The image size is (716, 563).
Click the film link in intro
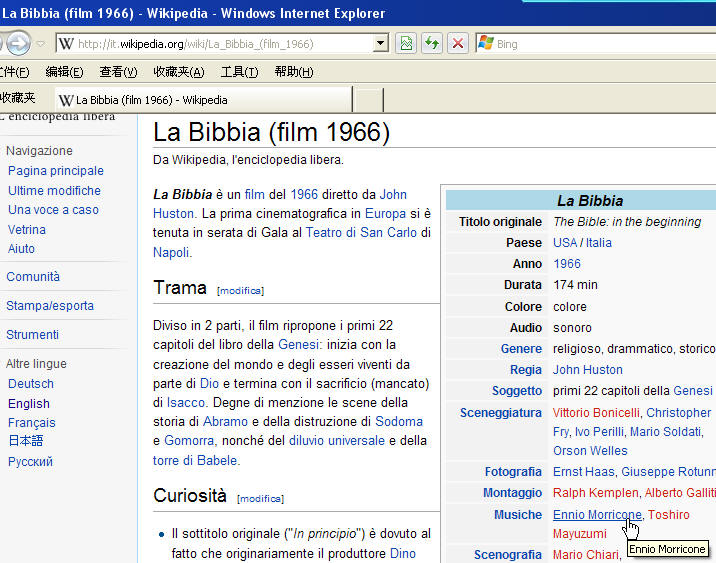[x=254, y=195]
